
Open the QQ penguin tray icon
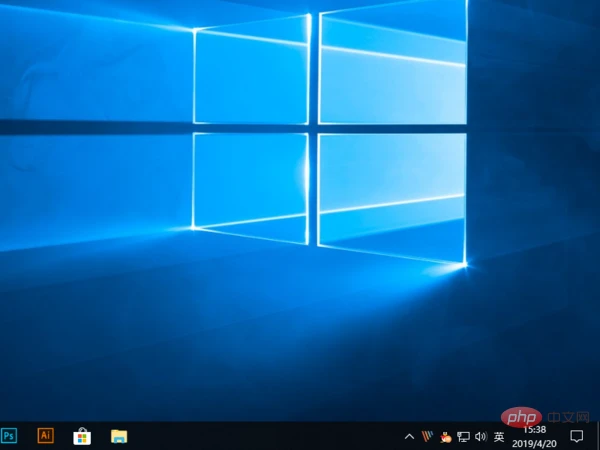[445, 437]
